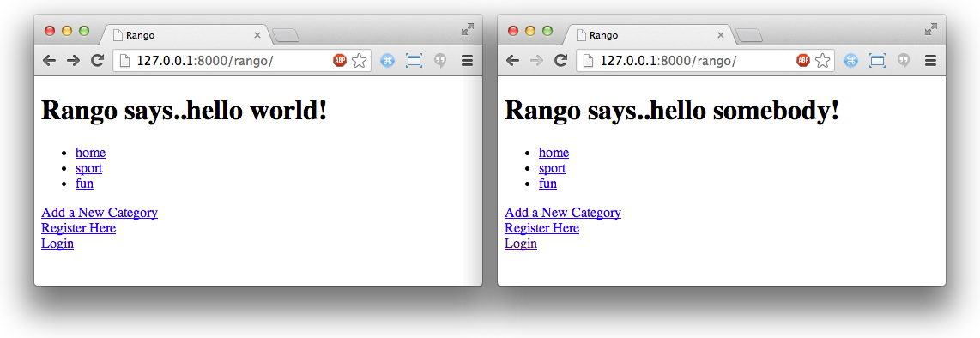The width and height of the screenshot is (980, 338).
Task: Click page icon in right window address bar
Action: [x=588, y=61]
